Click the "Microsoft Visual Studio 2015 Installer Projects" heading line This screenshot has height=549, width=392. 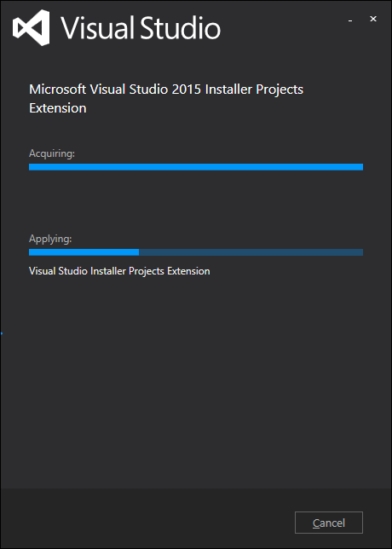[x=166, y=90]
